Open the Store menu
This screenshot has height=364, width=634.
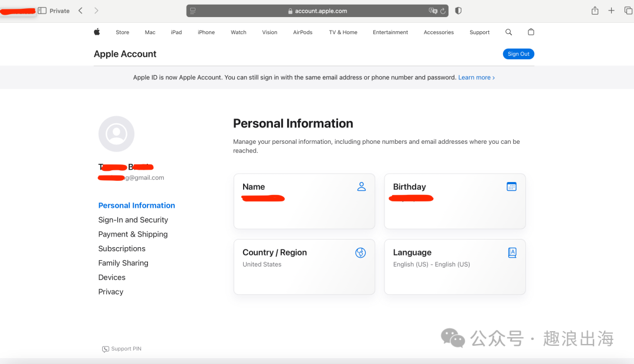pos(123,32)
